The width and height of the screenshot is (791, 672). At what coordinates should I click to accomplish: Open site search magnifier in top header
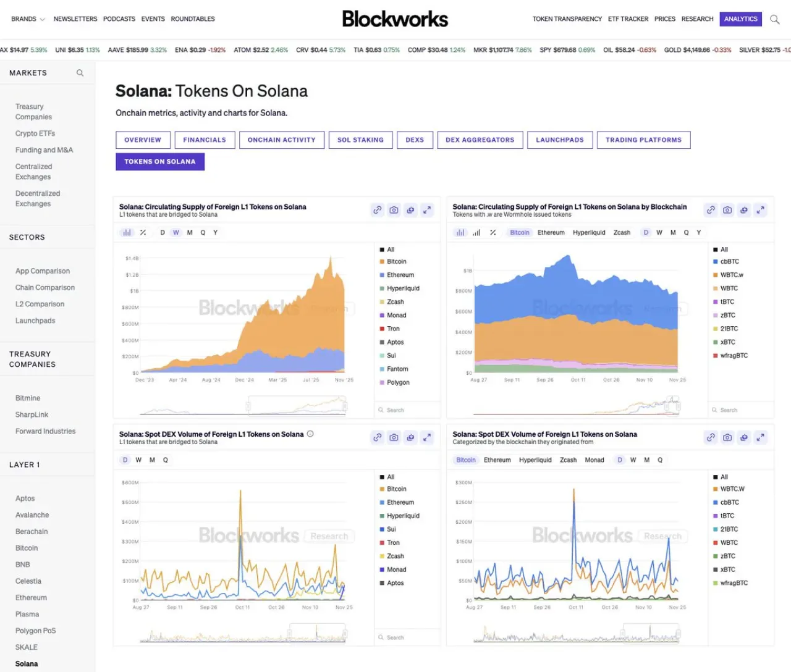pos(775,19)
